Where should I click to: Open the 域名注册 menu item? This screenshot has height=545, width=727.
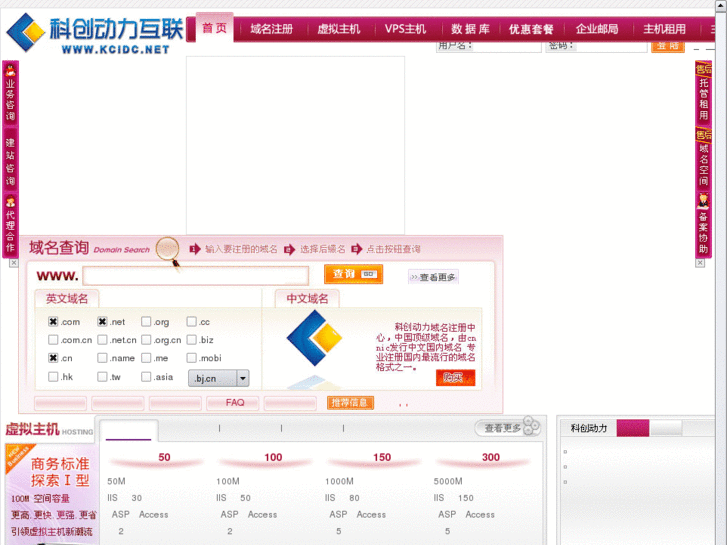click(x=272, y=29)
